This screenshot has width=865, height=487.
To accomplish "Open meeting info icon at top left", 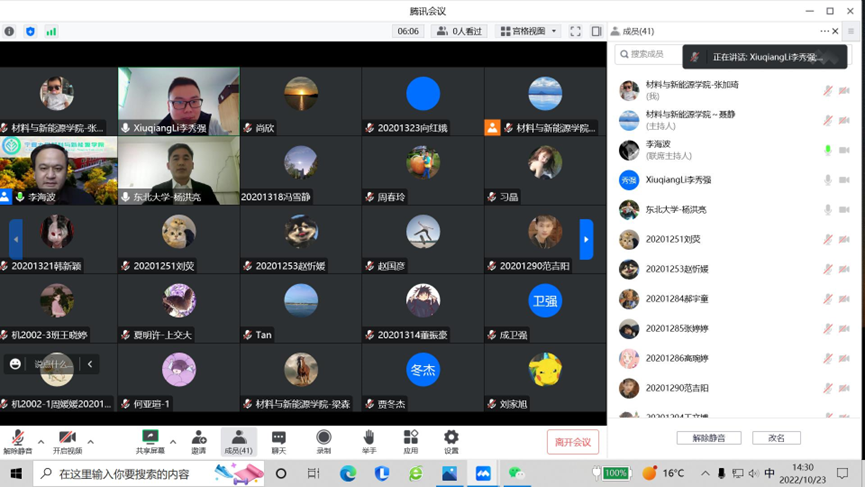I will [x=10, y=31].
